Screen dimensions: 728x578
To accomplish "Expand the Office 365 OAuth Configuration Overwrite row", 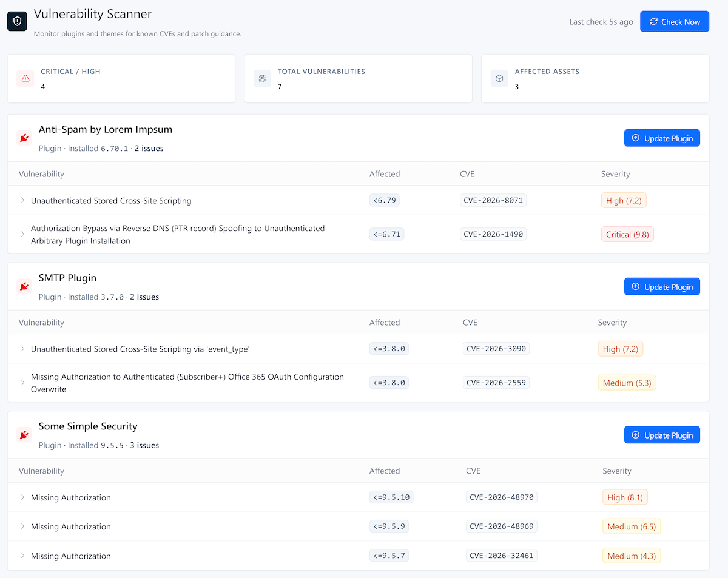I will click(22, 383).
